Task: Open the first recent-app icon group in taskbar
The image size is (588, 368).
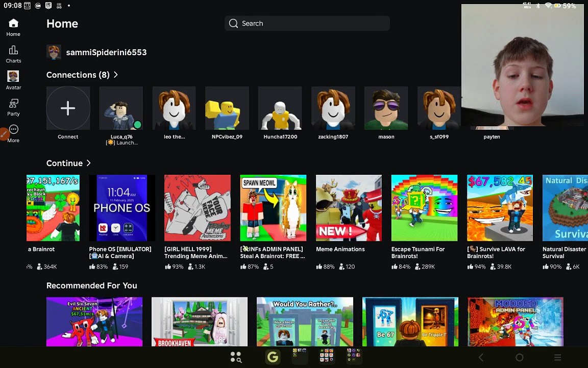Action: 300,356
